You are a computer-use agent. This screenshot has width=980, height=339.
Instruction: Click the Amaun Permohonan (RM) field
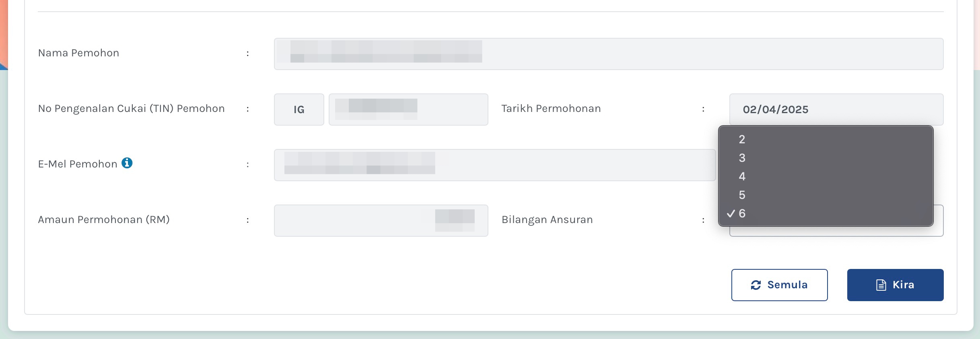381,221
